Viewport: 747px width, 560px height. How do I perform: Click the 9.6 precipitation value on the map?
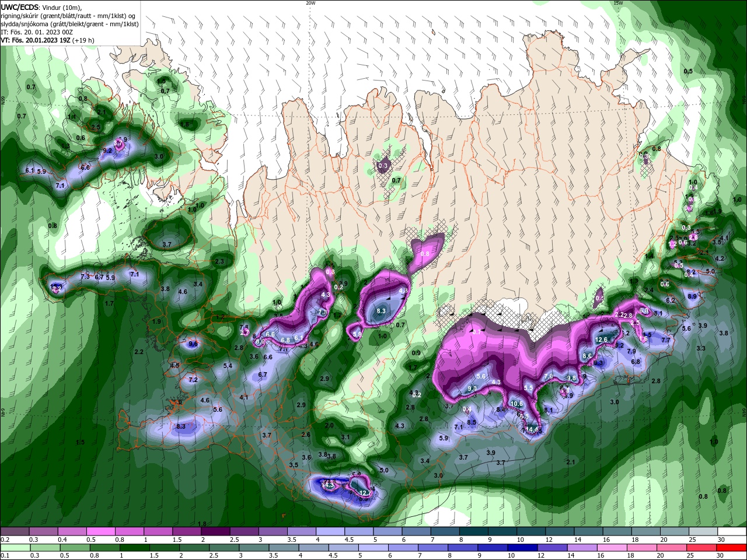click(193, 344)
